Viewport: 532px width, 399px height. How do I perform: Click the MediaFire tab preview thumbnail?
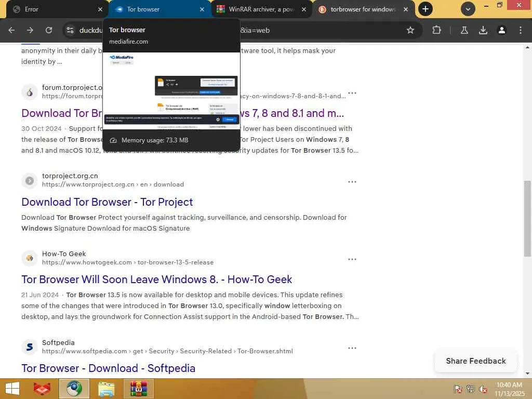pos(171,90)
